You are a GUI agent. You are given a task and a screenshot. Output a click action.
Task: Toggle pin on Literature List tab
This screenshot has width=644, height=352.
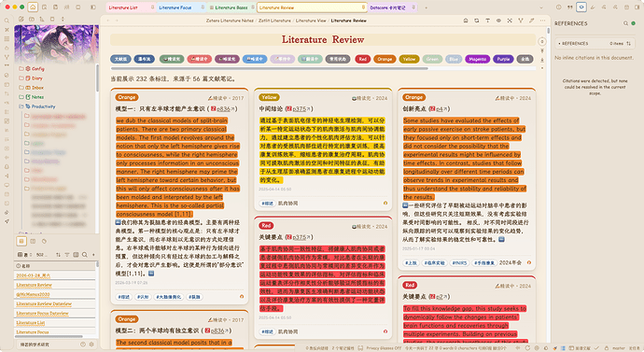click(x=152, y=7)
